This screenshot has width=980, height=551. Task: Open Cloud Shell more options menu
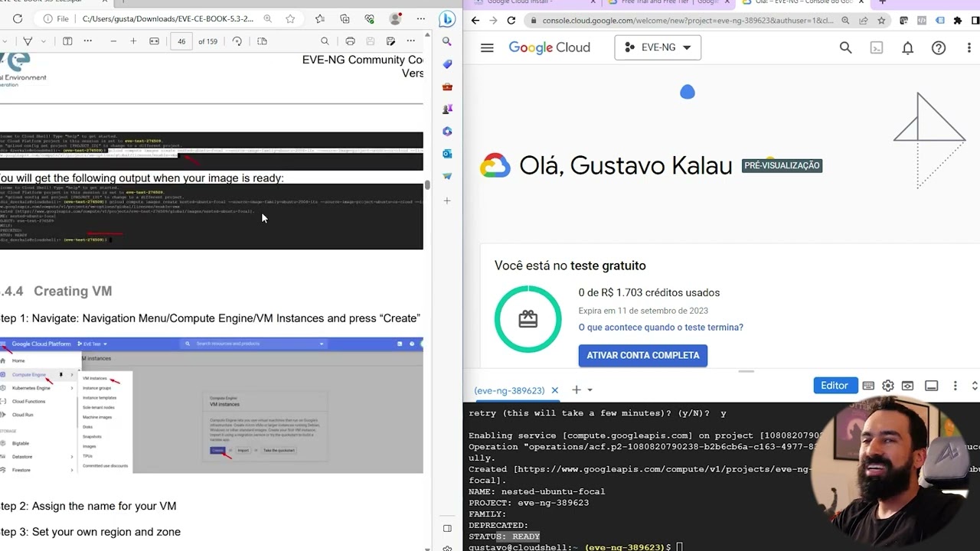955,386
